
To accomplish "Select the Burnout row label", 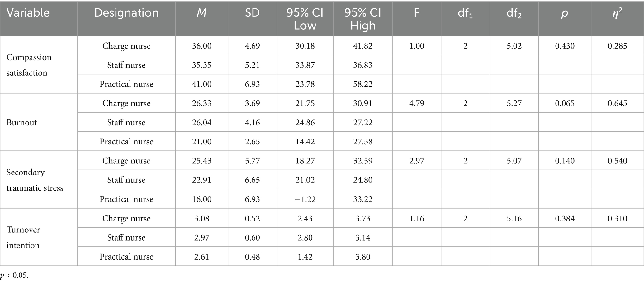I will [x=21, y=122].
